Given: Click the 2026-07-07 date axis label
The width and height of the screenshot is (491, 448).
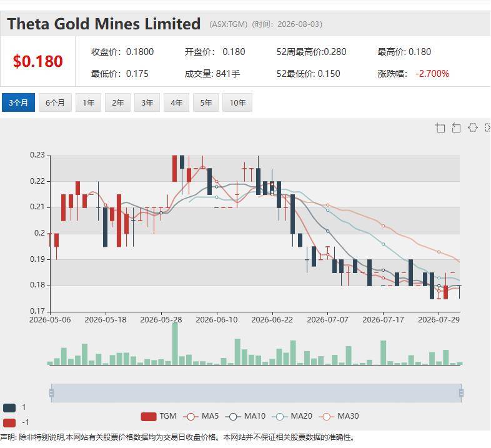Looking at the screenshot, I should [327, 320].
